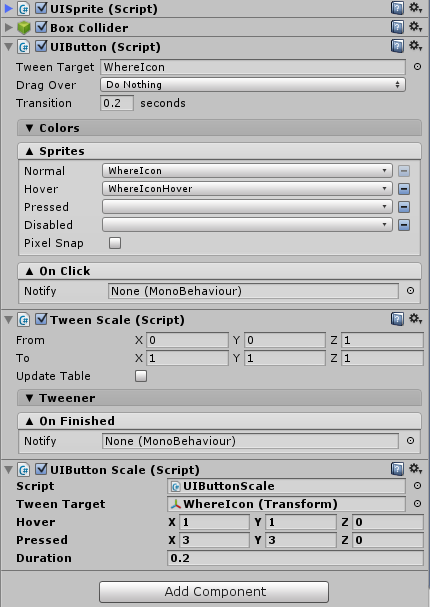Toggle the Pixel Snap checkbox
This screenshot has width=430, height=607.
pos(115,243)
